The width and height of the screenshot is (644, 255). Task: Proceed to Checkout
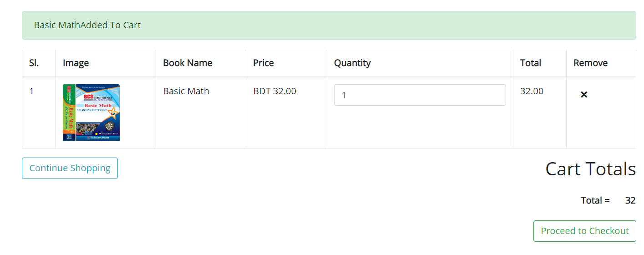(584, 231)
